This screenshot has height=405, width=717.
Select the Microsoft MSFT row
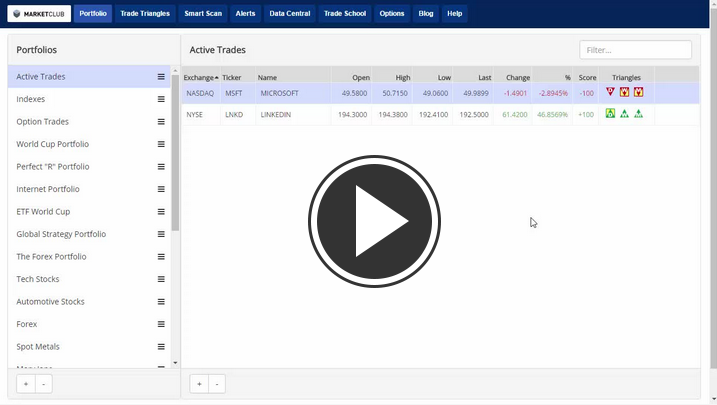280,93
